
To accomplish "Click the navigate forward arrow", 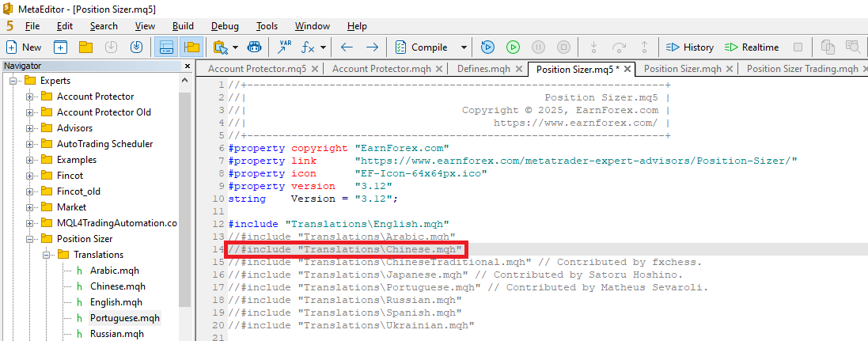I will click(371, 47).
